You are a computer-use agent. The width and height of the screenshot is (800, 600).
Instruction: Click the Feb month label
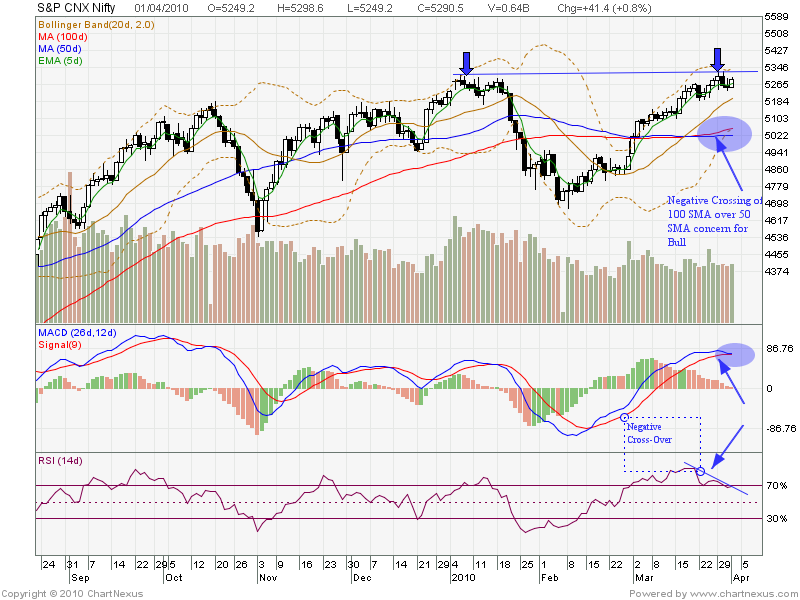[549, 578]
